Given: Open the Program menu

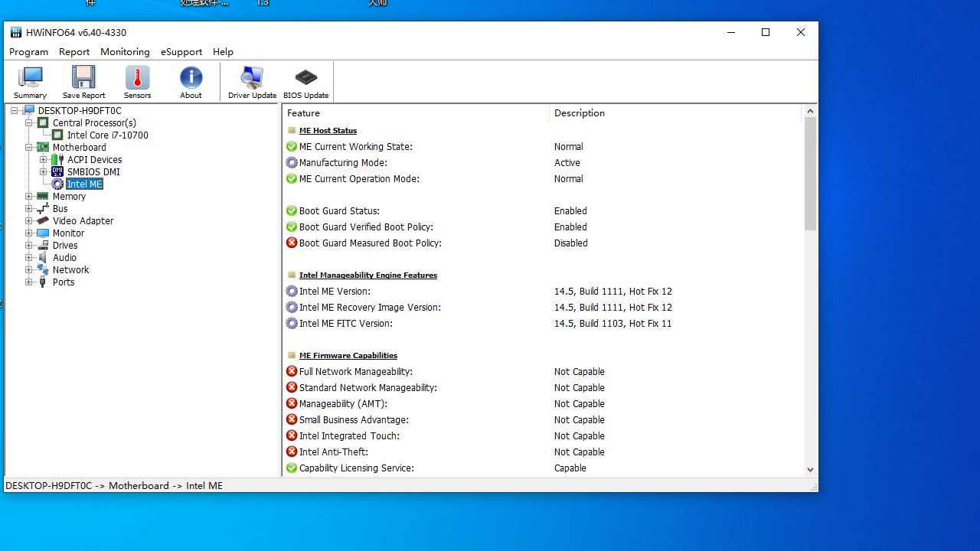Looking at the screenshot, I should [28, 52].
